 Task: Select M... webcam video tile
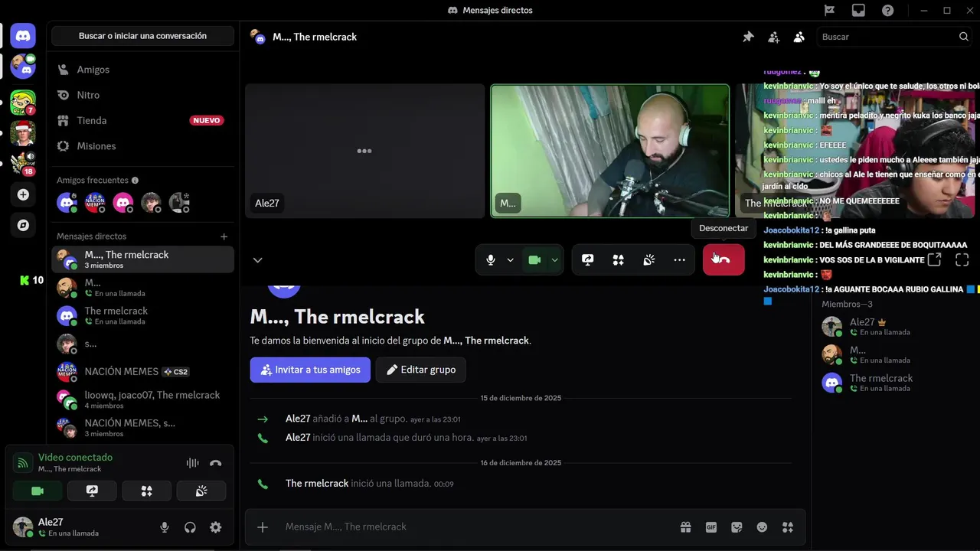pyautogui.click(x=609, y=151)
